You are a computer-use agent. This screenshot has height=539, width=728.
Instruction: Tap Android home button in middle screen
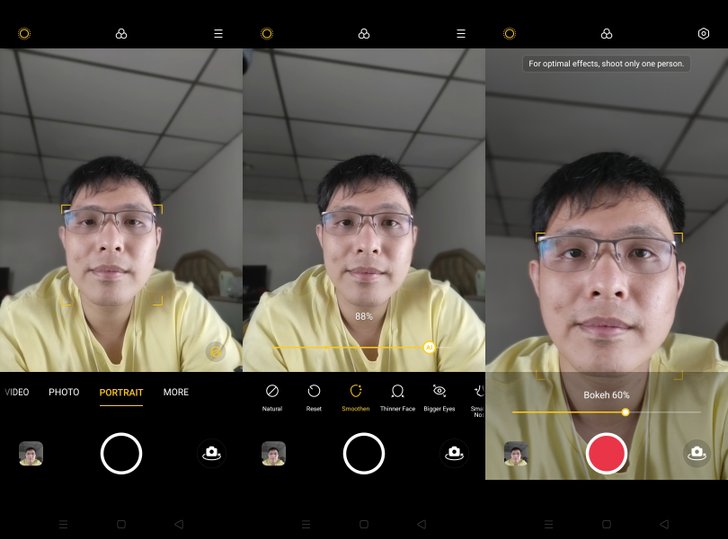(x=364, y=524)
